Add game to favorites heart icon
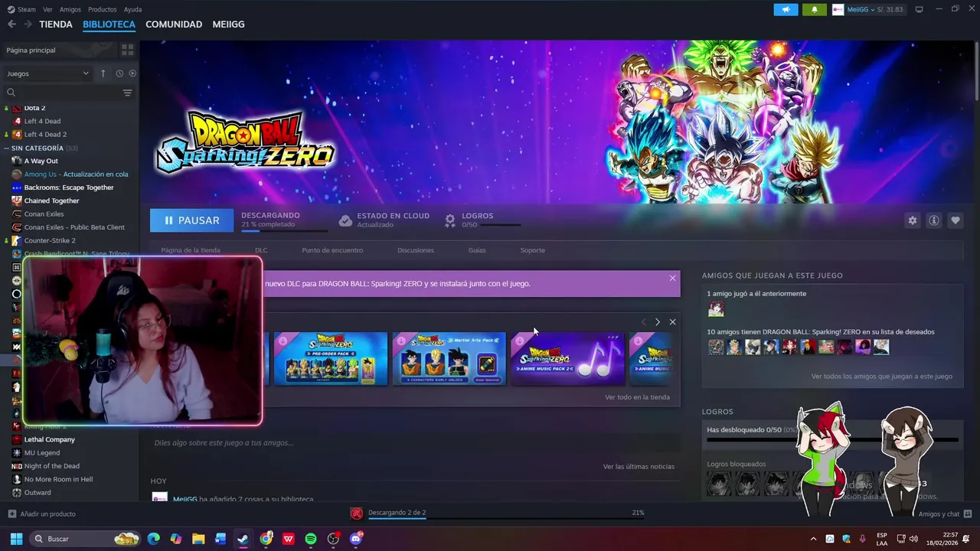The width and height of the screenshot is (980, 551). coord(955,220)
